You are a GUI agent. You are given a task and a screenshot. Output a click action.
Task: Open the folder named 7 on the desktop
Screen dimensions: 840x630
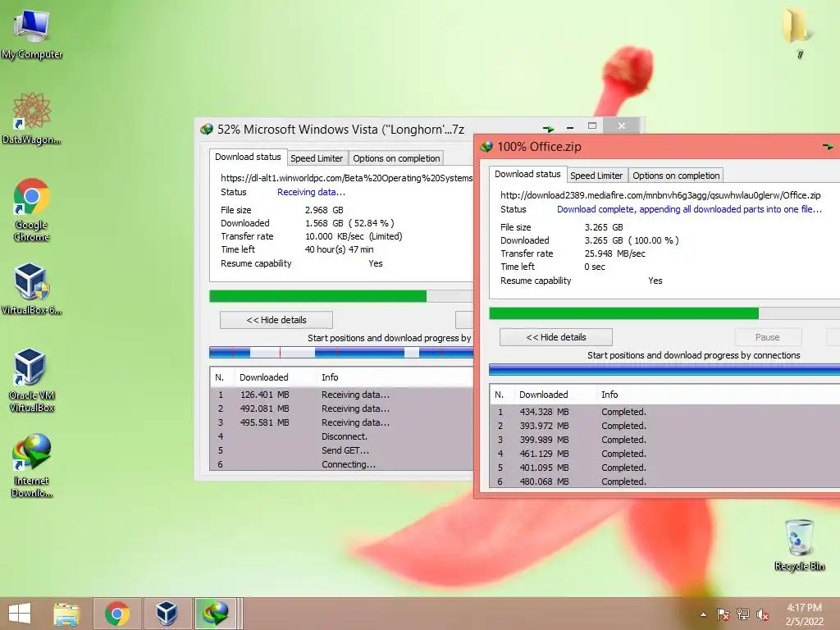pyautogui.click(x=799, y=32)
